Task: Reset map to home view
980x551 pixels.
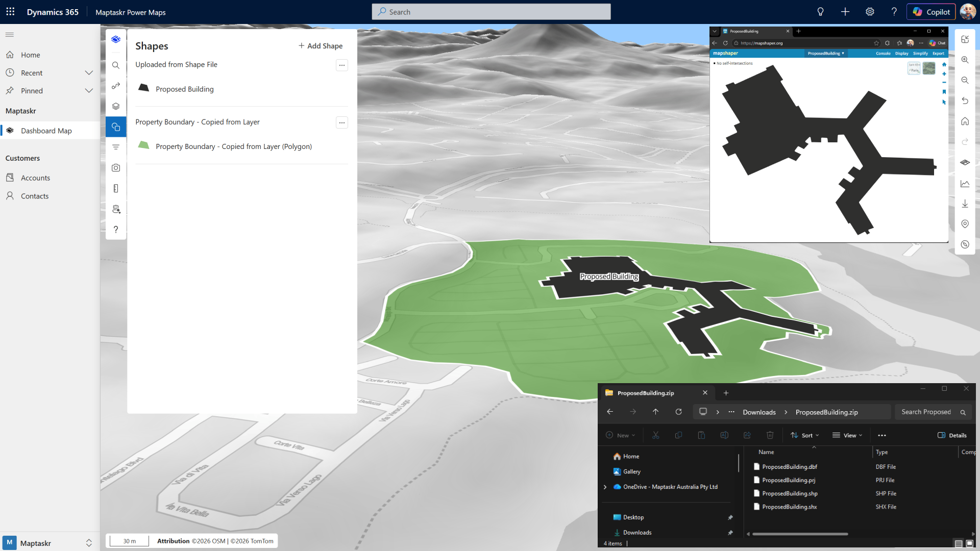Action: coord(965,121)
